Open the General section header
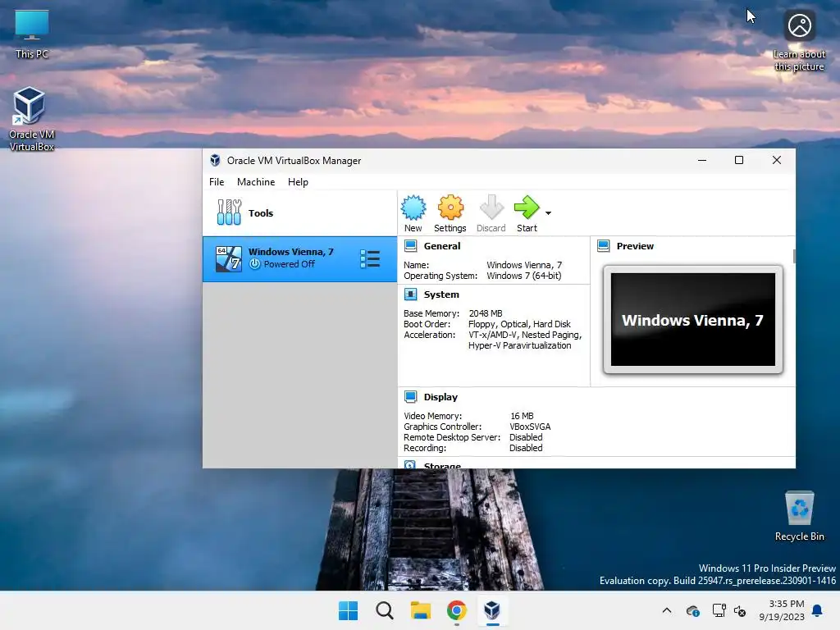Image resolution: width=840 pixels, height=630 pixels. coord(442,246)
